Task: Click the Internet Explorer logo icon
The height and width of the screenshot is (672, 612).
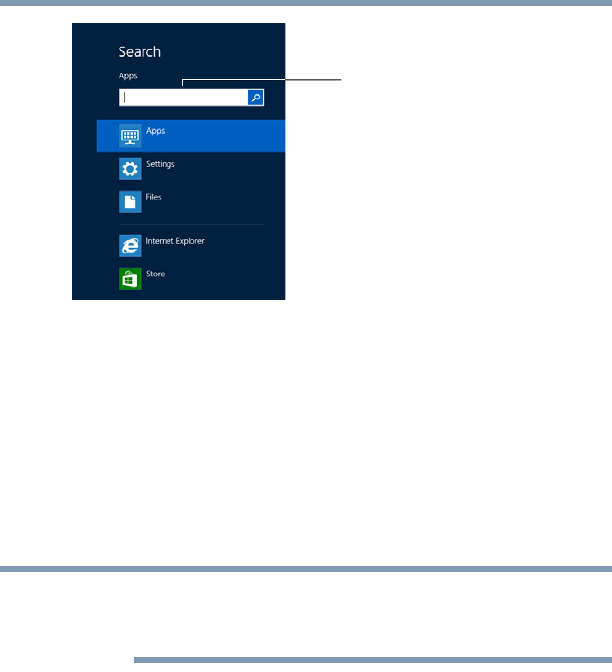Action: pos(130,246)
